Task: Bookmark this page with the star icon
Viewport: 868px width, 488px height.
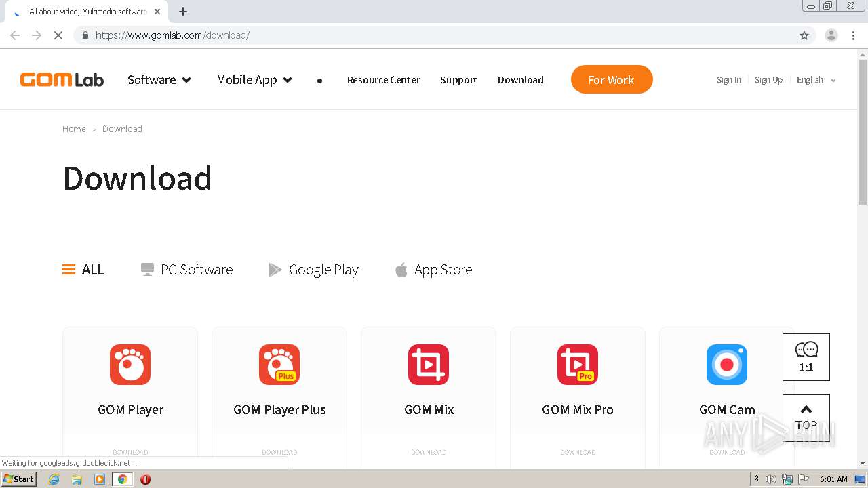Action: (804, 35)
